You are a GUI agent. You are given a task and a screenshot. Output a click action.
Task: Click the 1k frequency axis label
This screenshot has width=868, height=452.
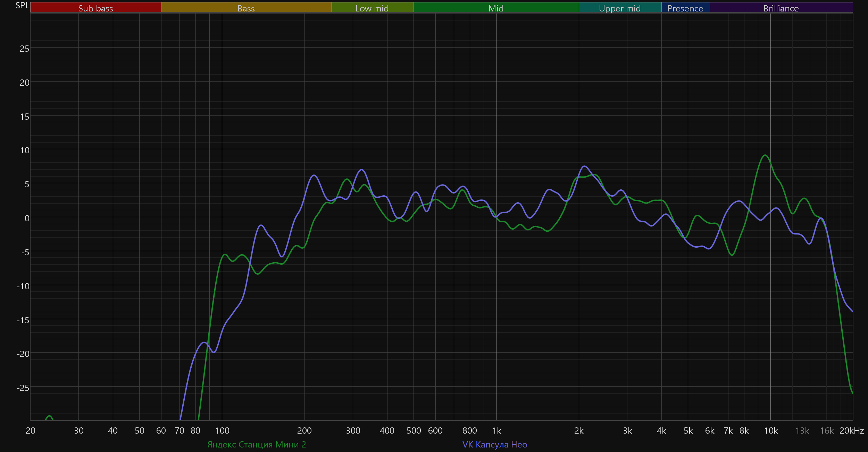[x=496, y=430]
